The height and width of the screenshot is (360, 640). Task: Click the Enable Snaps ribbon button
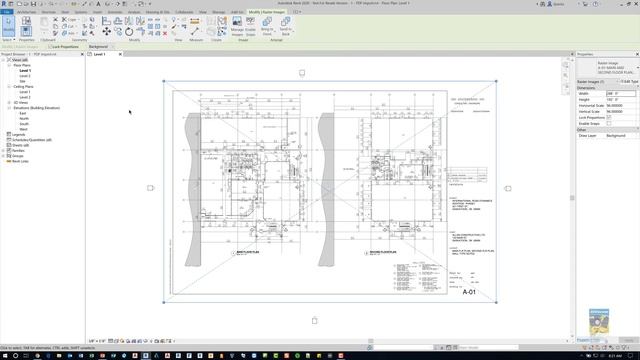[250, 27]
